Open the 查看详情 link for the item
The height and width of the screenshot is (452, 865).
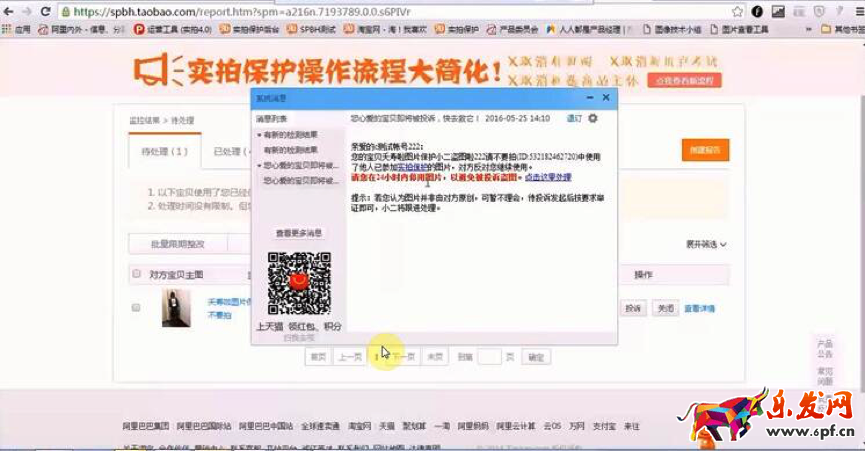tap(700, 309)
